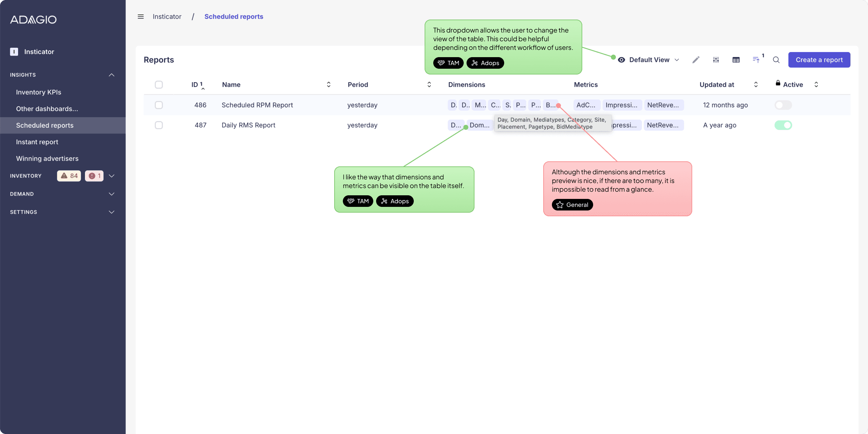Click the Impressi... tag in row 486

click(x=622, y=105)
